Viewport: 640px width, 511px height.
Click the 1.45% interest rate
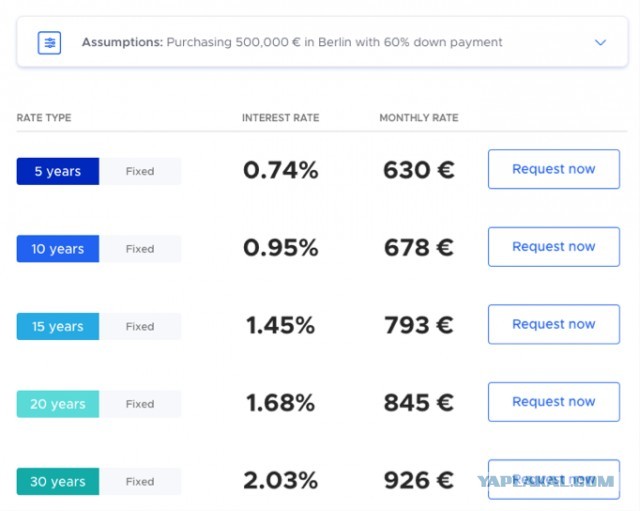click(280, 325)
